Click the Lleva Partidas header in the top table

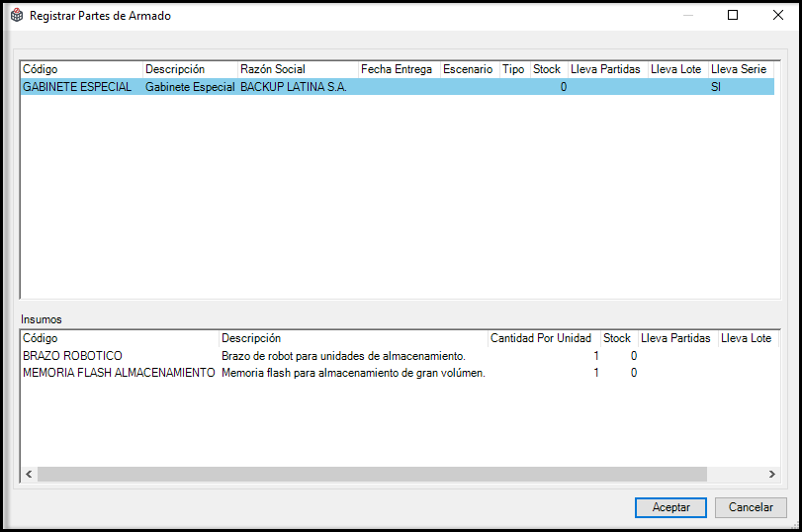(x=607, y=69)
